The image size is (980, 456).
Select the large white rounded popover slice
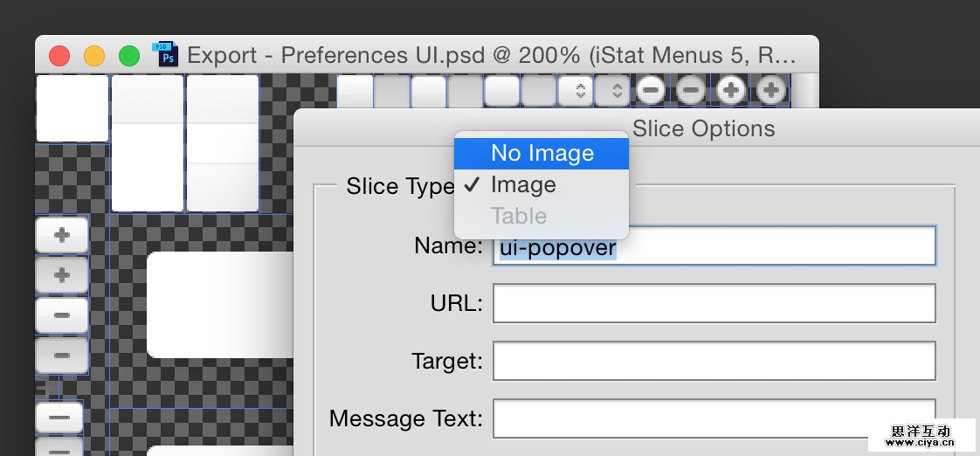[x=220, y=305]
